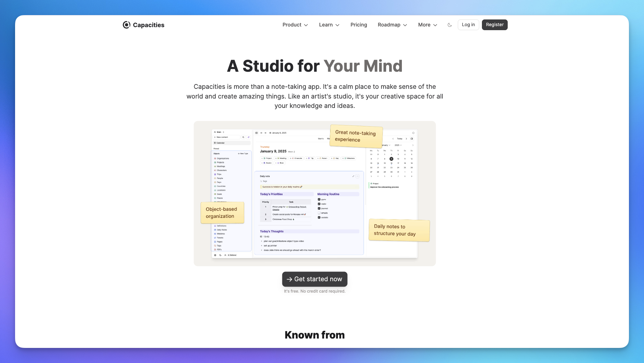Check the unchecked emails checkbox
This screenshot has height=363, width=644.
point(319,213)
